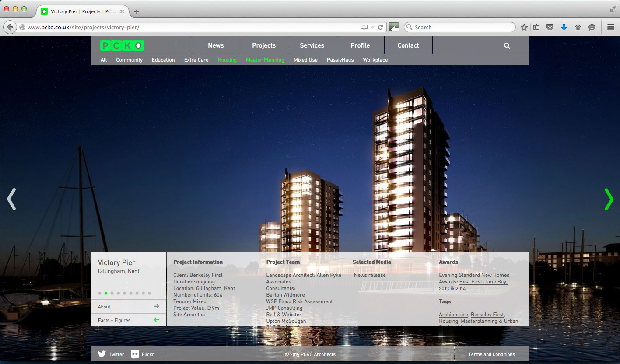Open a new tab with the plus button
620x364 pixels.
pos(137,12)
